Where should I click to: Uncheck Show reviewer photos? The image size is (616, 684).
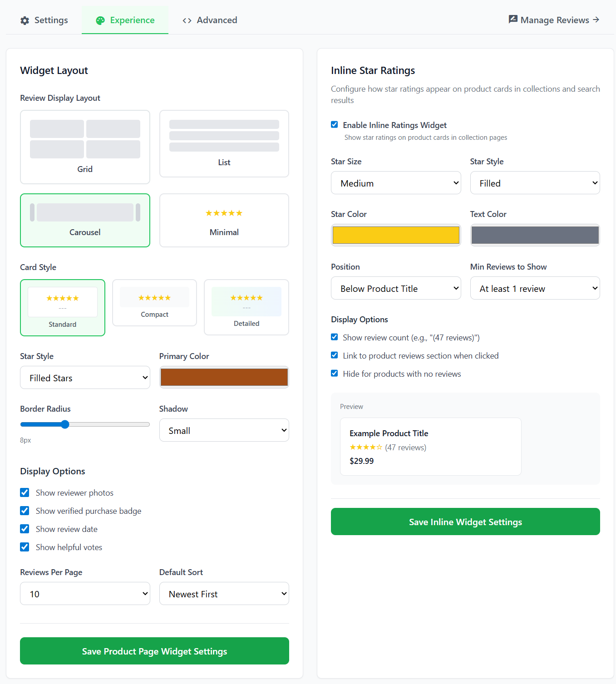click(25, 492)
